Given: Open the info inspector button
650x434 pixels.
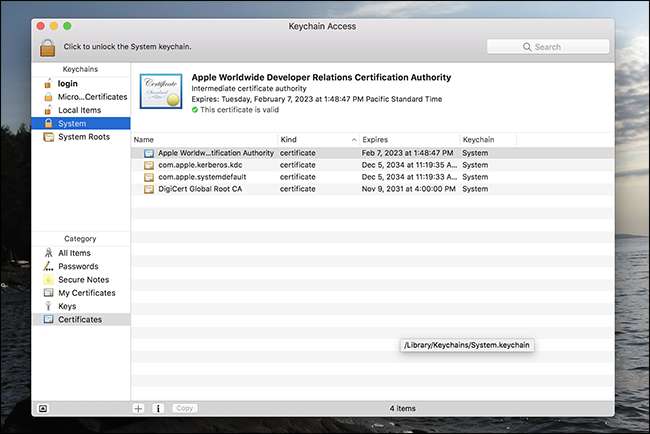Looking at the screenshot, I should pyautogui.click(x=158, y=408).
